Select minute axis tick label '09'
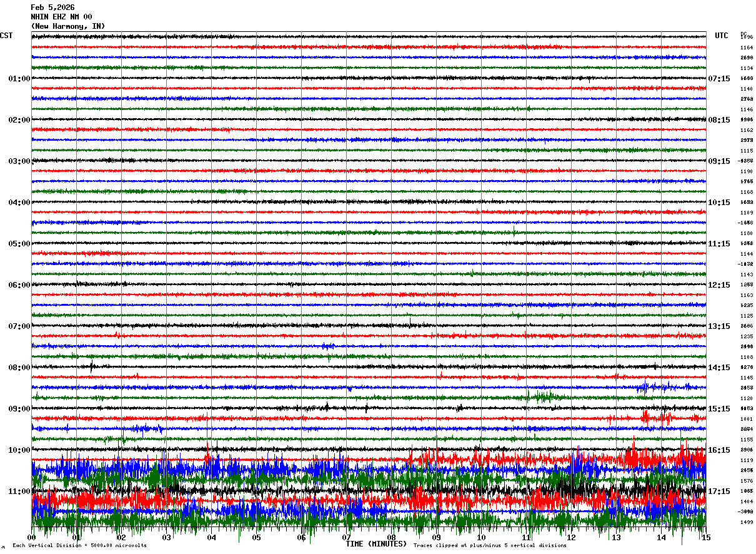Viewport: 756px width, 554px height. (437, 538)
